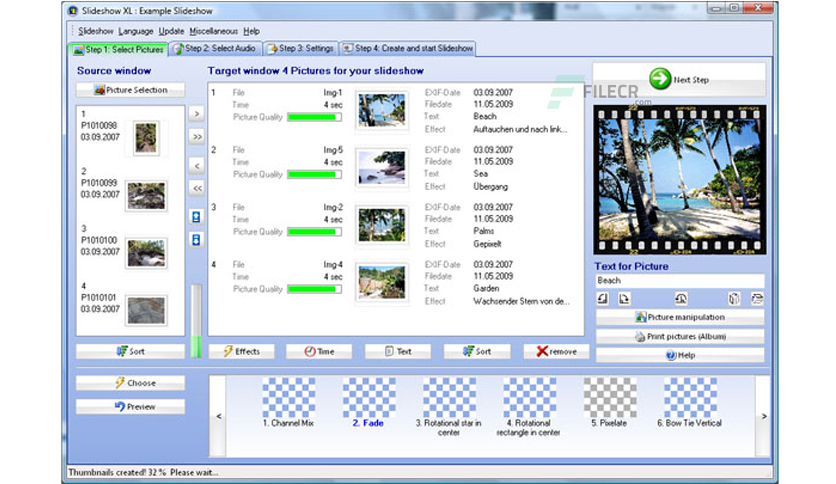The image size is (836, 484).
Task: Click the large beach filmstrip preview
Action: [680, 180]
